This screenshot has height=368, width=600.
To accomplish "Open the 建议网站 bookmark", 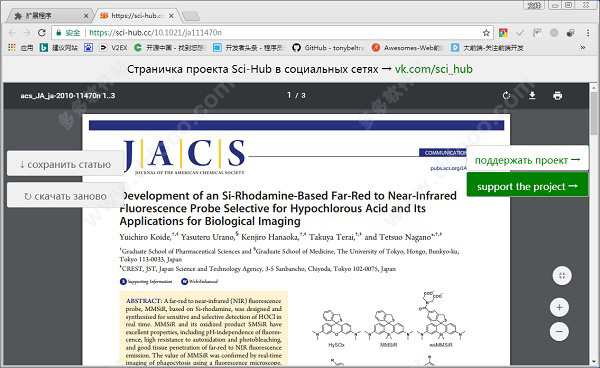I will 59,48.
